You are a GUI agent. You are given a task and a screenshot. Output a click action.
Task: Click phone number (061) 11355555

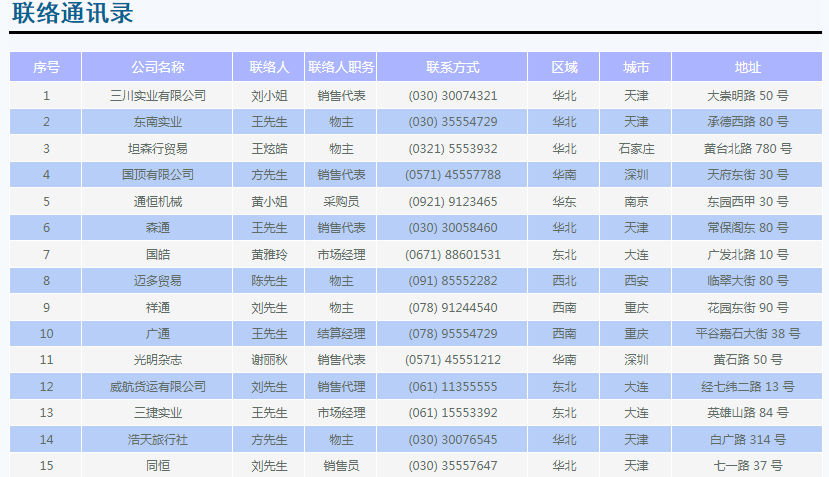452,387
